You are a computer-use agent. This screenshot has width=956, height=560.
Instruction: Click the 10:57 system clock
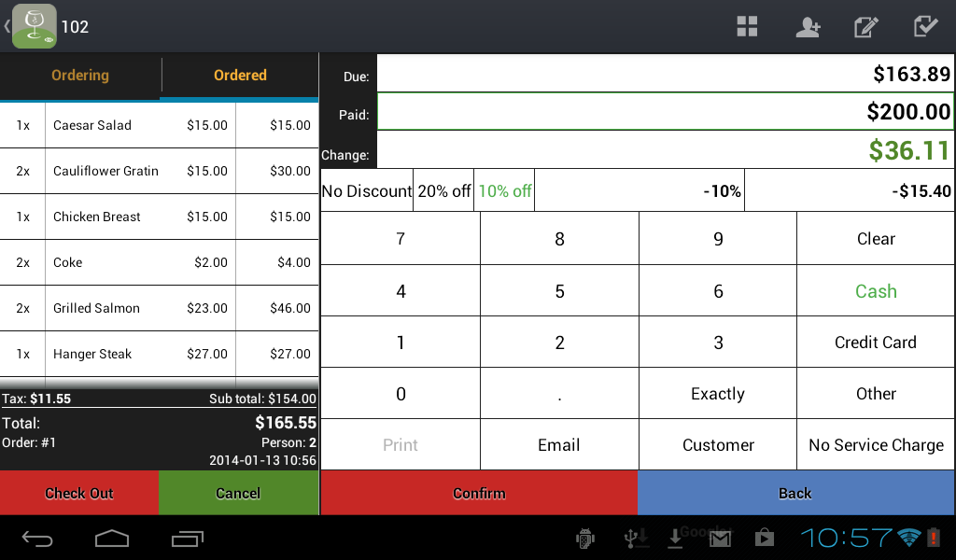click(846, 538)
